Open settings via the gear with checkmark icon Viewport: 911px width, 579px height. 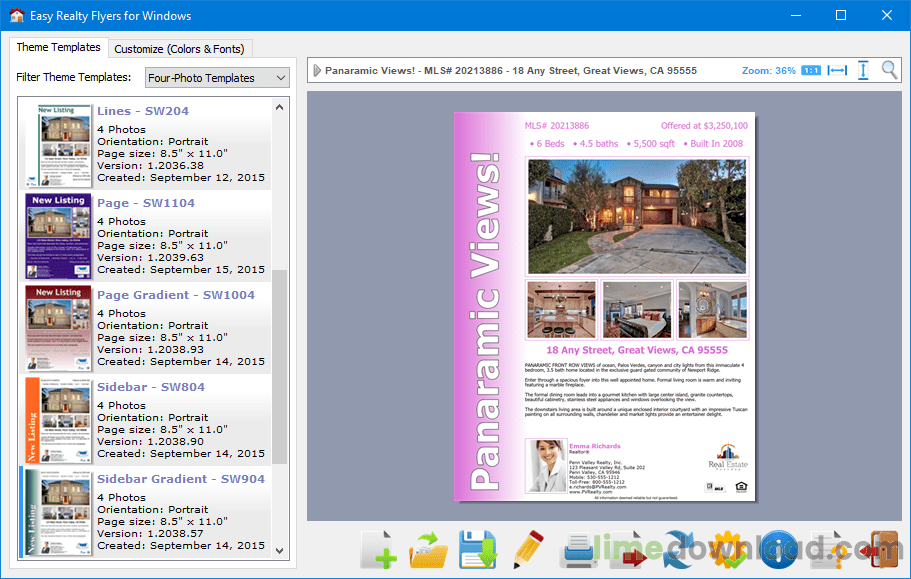729,549
